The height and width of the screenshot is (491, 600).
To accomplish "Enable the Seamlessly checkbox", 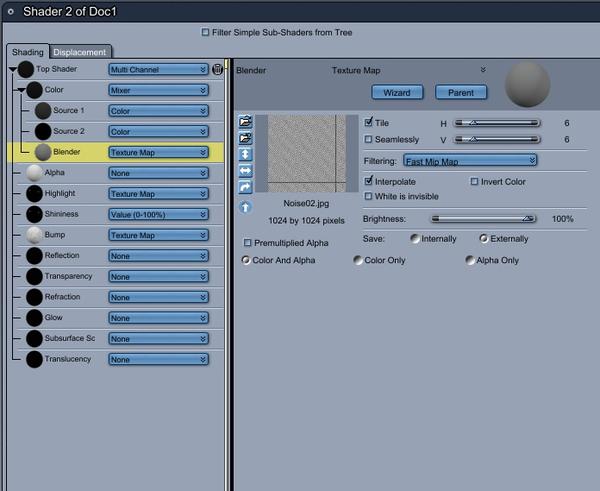I will 368,139.
